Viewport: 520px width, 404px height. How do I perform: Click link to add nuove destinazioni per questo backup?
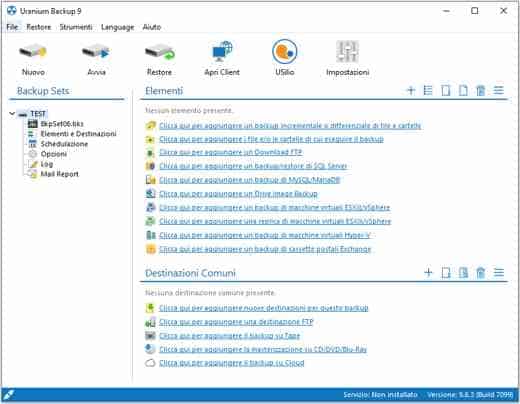pyautogui.click(x=264, y=308)
